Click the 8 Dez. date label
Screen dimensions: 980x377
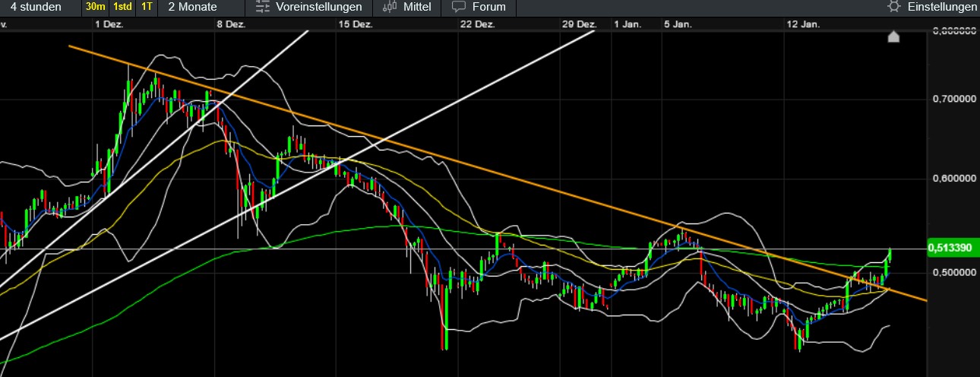coord(231,24)
